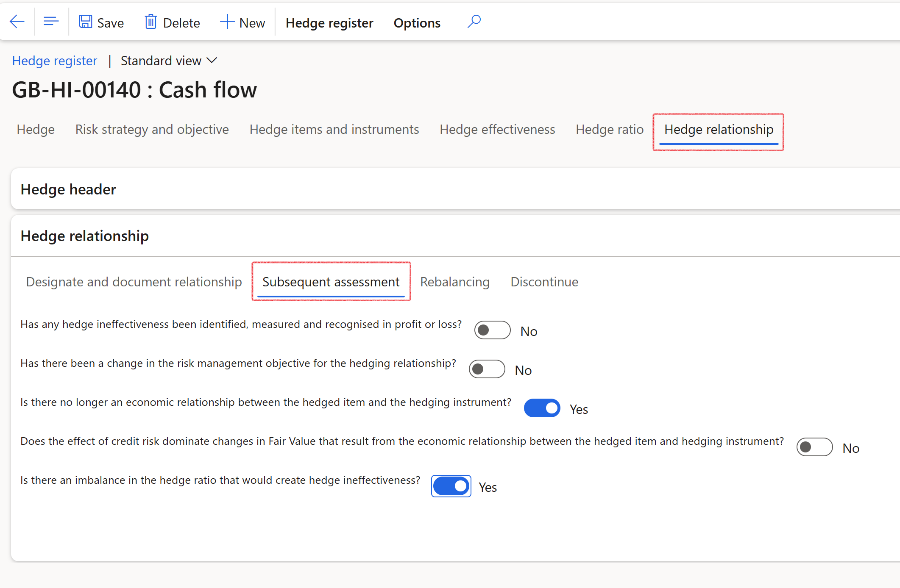Open the Discontinue tab
The image size is (900, 588).
[x=544, y=282]
